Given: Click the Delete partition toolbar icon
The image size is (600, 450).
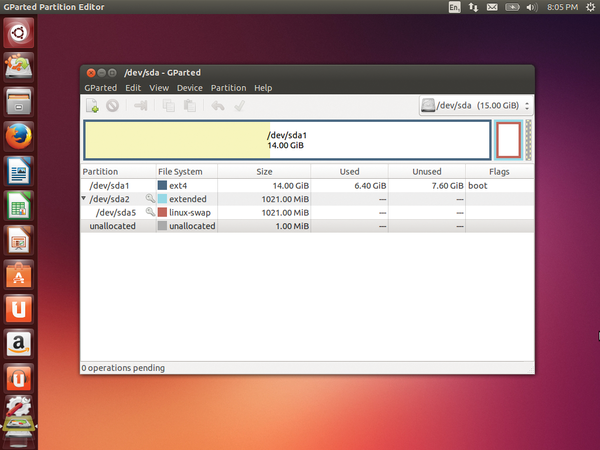Looking at the screenshot, I should click(x=112, y=105).
